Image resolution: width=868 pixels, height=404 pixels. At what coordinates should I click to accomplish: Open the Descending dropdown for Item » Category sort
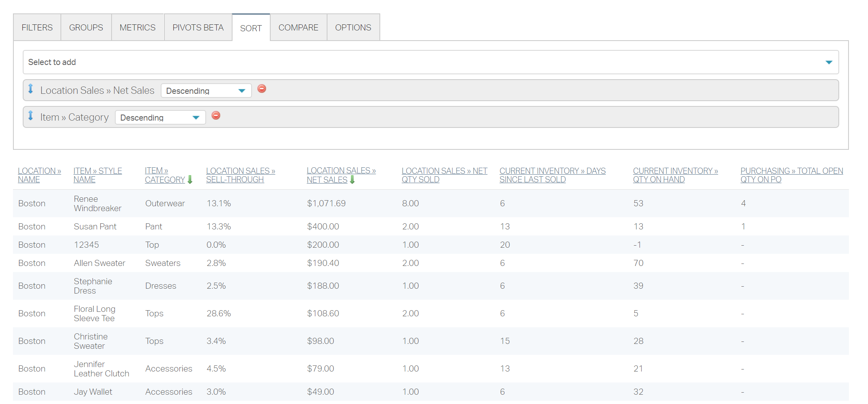coord(160,117)
